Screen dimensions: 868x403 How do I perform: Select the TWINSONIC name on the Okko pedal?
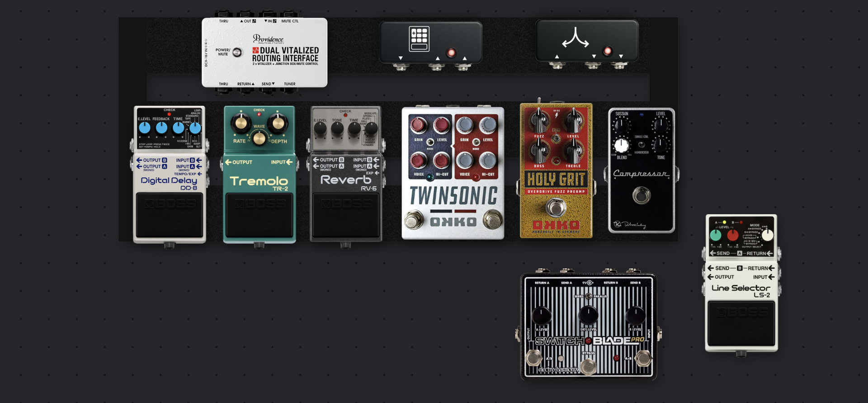pyautogui.click(x=453, y=196)
